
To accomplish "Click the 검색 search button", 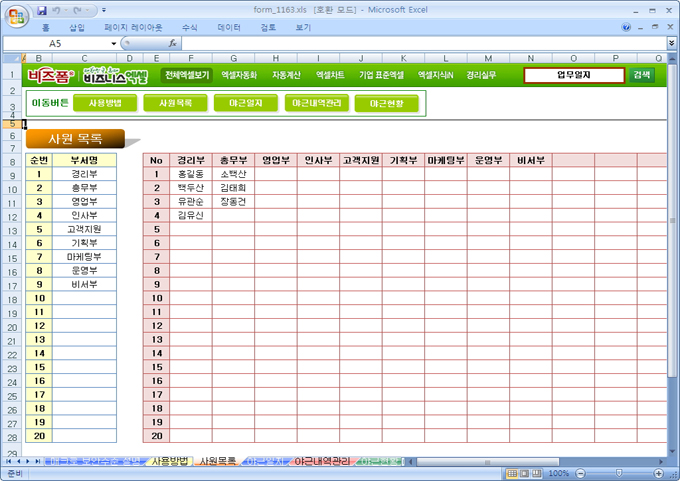I will pyautogui.click(x=641, y=74).
